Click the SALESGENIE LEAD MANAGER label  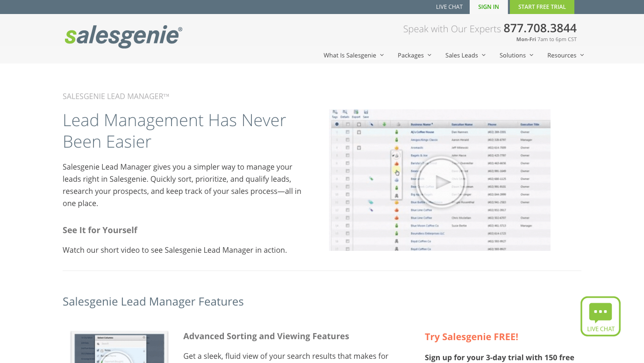(116, 96)
